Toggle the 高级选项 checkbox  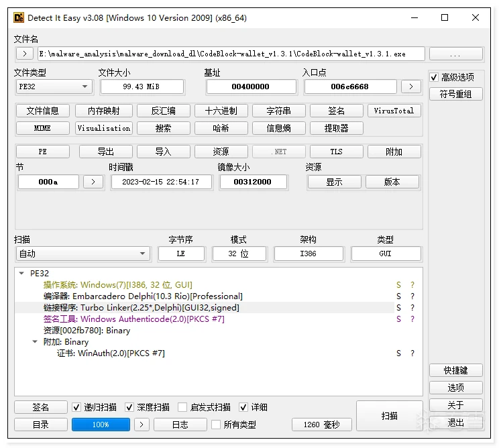coord(434,77)
